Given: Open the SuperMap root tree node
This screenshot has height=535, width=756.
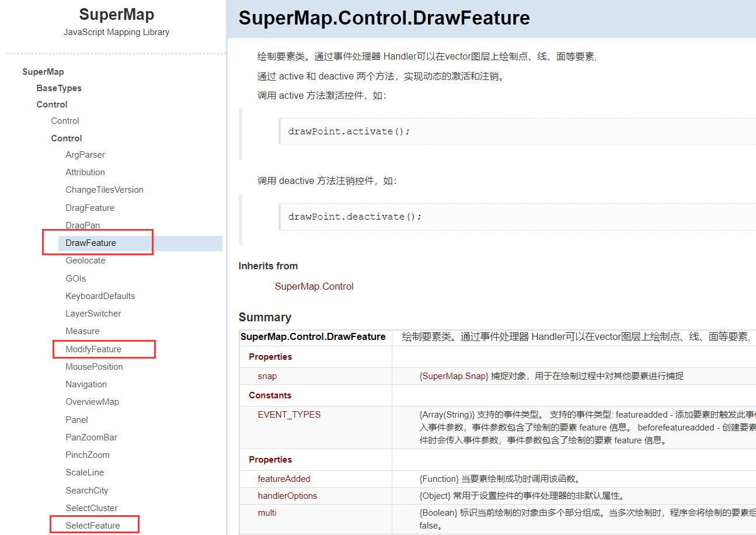Looking at the screenshot, I should point(43,72).
